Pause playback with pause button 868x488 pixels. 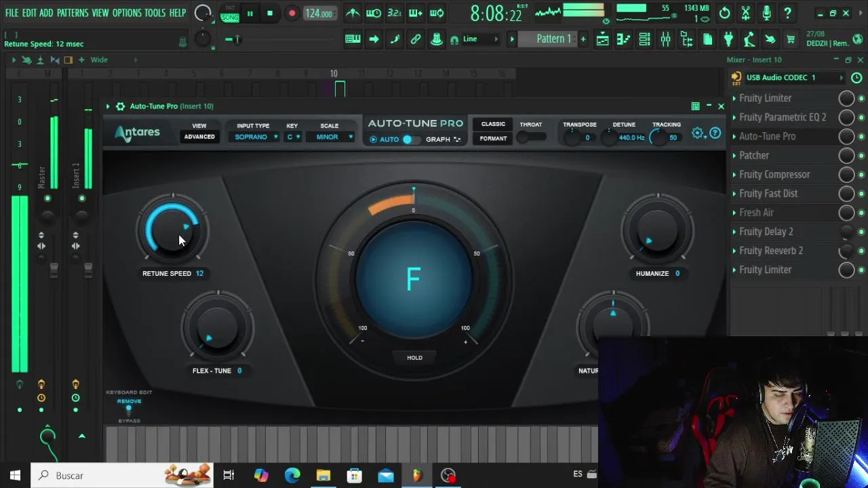coord(250,13)
